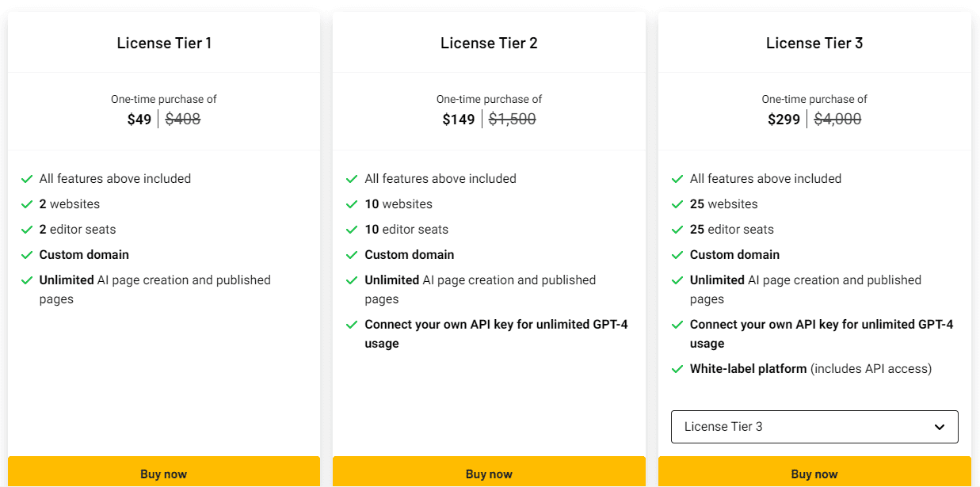
Task: Purchase License Tier 3 with Buy now
Action: tap(814, 474)
